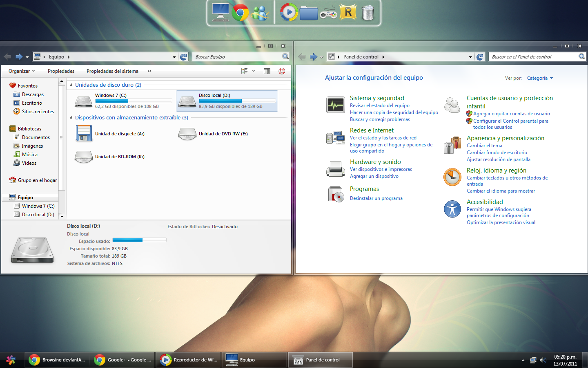Click the Redes e Internet icon
Image resolution: width=588 pixels, height=368 pixels.
(336, 137)
